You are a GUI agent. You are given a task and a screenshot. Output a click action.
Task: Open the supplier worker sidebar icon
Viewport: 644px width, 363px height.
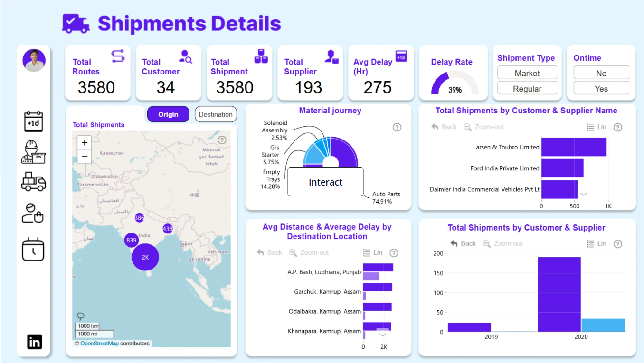pyautogui.click(x=33, y=152)
